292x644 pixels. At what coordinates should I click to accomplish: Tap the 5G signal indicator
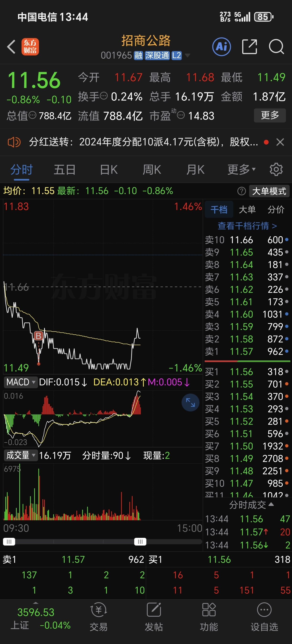pyautogui.click(x=242, y=17)
